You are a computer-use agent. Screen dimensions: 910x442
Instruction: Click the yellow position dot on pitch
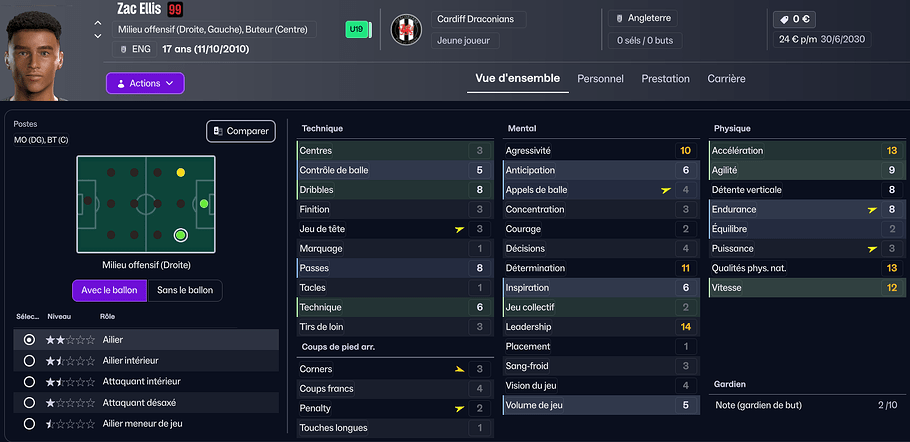(x=180, y=173)
